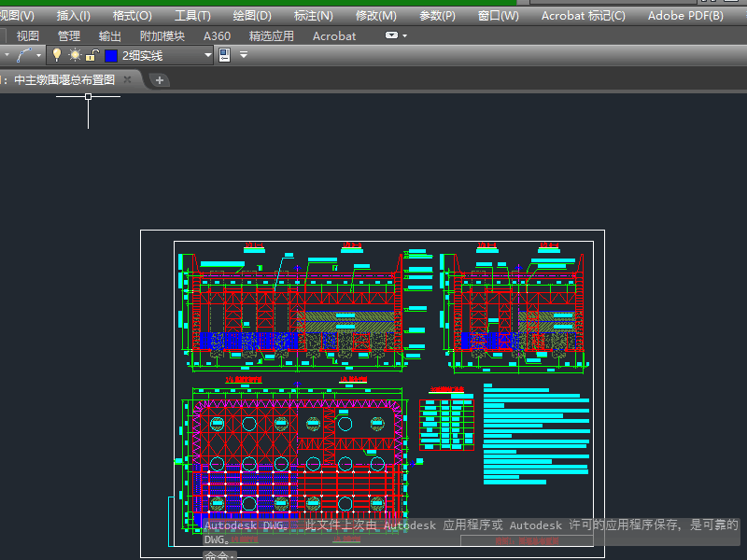Open the 标注(N) menu

pos(313,16)
